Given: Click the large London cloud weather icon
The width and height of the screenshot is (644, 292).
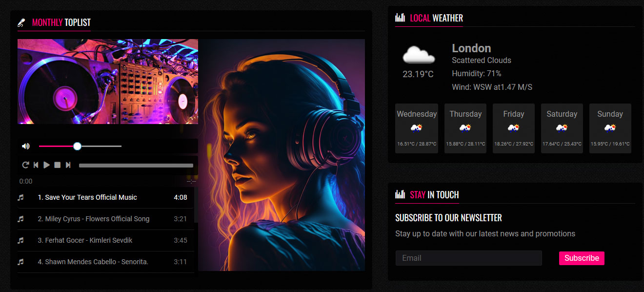Looking at the screenshot, I should pyautogui.click(x=418, y=55).
